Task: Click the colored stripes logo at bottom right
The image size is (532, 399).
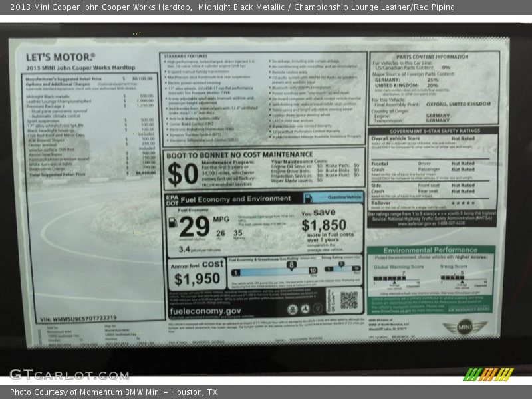Action: [x=488, y=374]
